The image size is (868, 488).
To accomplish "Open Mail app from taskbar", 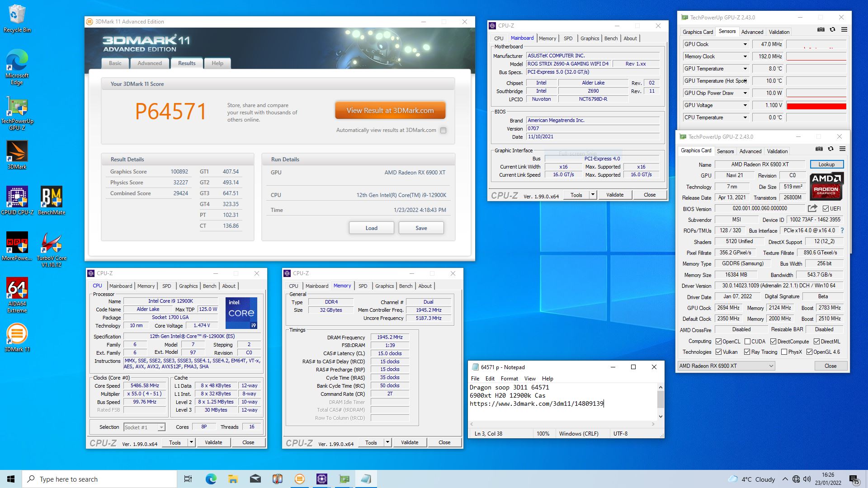I will (x=255, y=479).
